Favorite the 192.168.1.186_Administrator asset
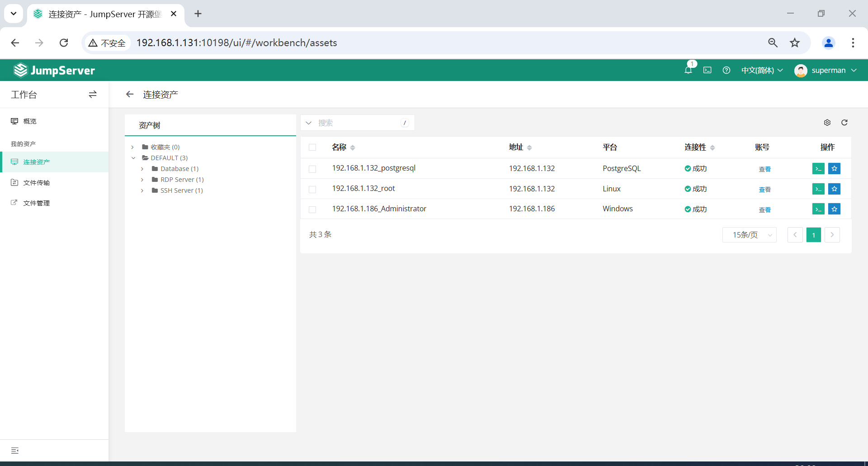Image resolution: width=868 pixels, height=466 pixels. (x=835, y=209)
